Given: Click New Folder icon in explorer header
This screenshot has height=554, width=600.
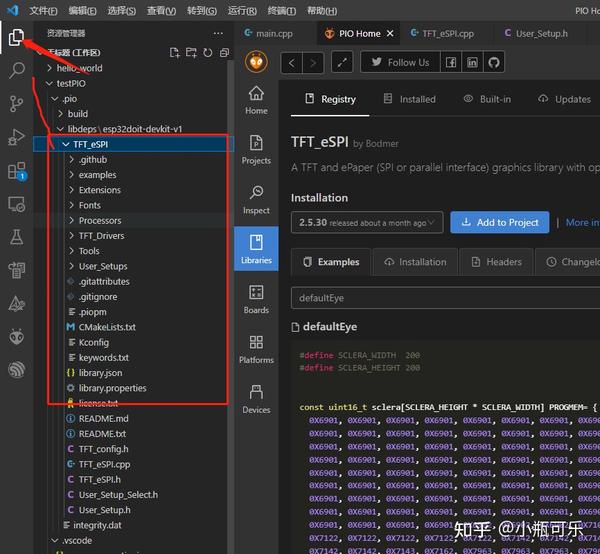Looking at the screenshot, I should [191, 53].
